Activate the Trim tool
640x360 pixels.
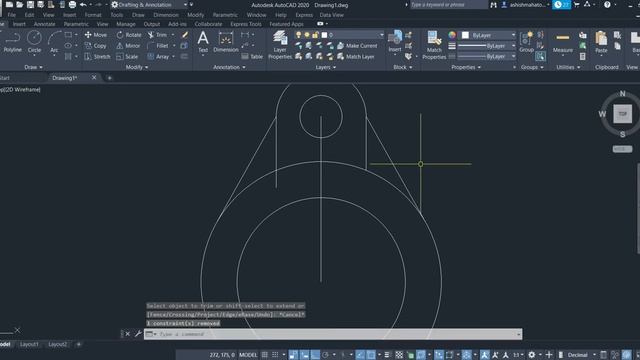(x=158, y=35)
